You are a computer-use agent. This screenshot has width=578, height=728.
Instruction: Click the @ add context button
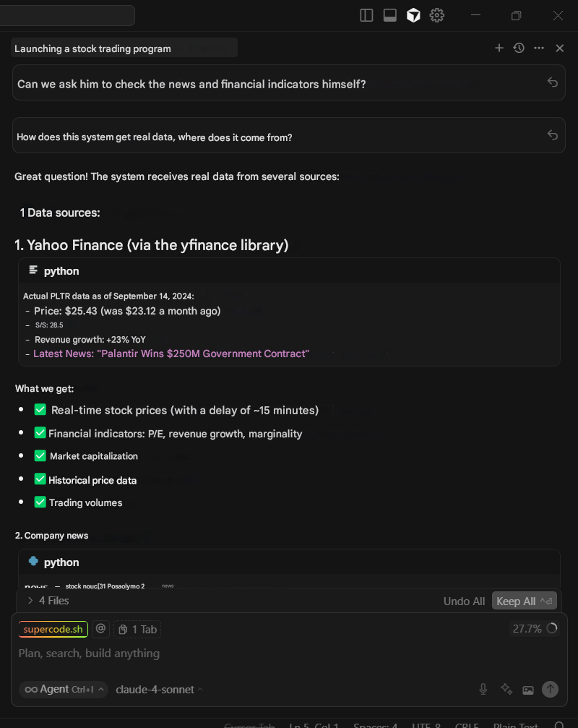[101, 629]
